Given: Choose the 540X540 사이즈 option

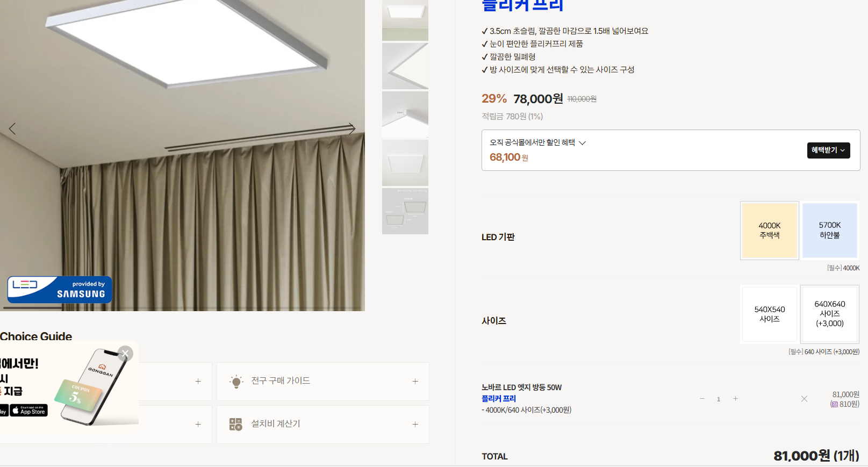Looking at the screenshot, I should [x=770, y=314].
